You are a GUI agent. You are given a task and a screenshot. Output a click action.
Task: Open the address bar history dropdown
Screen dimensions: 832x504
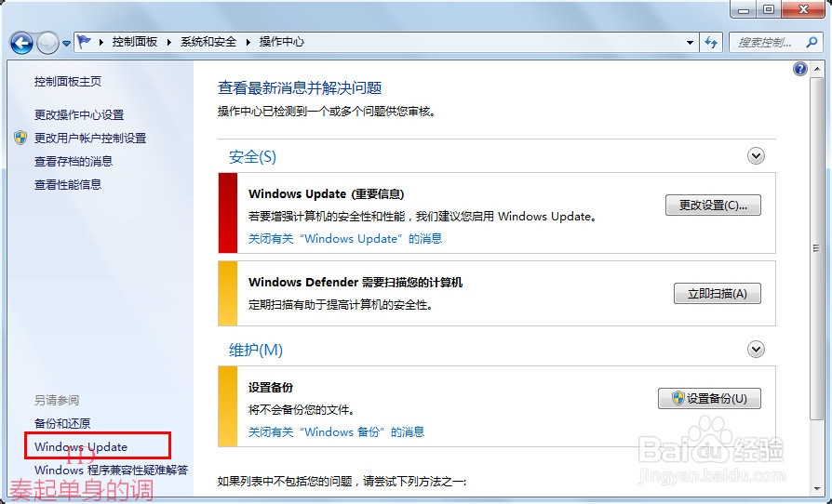tap(690, 43)
